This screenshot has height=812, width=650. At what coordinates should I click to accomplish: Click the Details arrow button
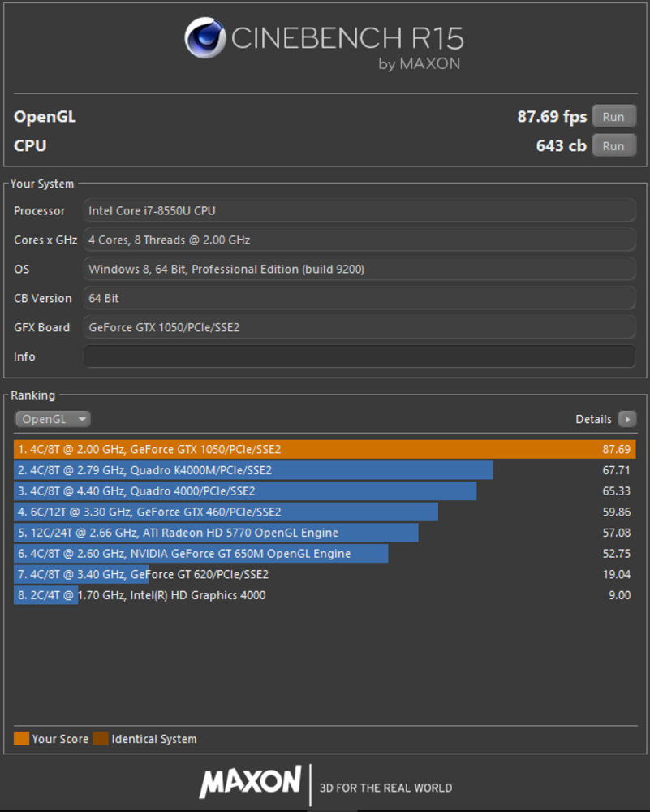point(627,418)
